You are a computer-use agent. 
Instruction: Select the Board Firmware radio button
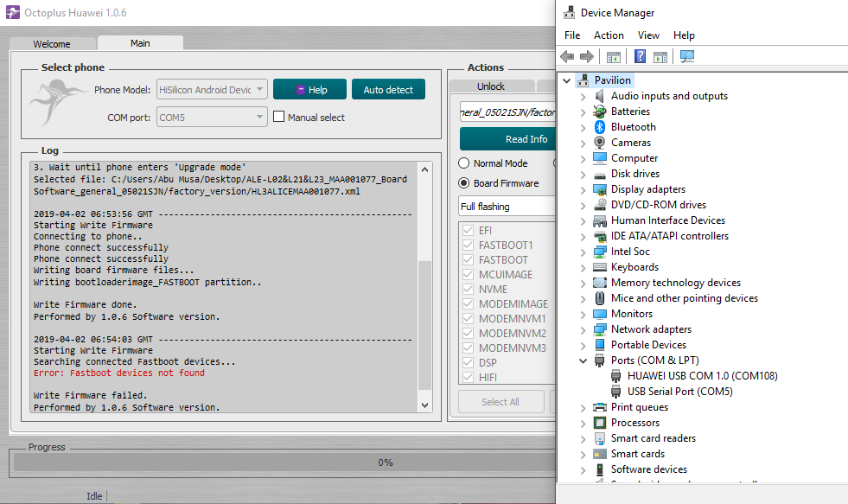pyautogui.click(x=463, y=183)
